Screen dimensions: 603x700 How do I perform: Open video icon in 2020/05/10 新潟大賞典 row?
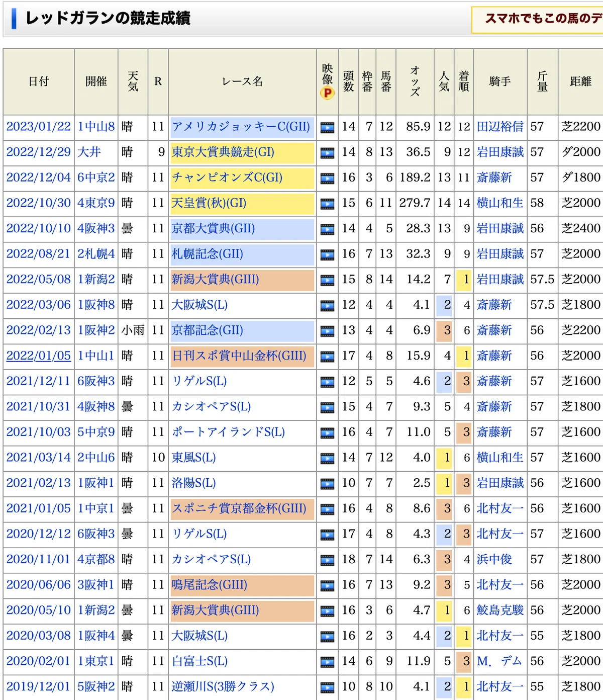coord(327,611)
